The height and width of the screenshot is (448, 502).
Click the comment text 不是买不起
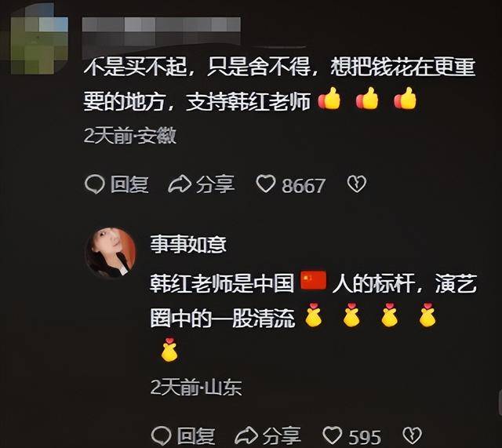(136, 68)
